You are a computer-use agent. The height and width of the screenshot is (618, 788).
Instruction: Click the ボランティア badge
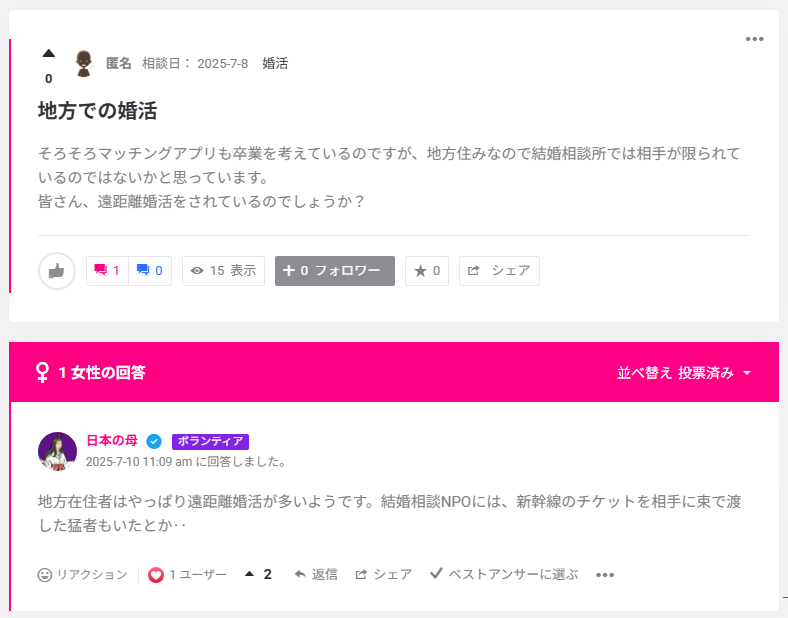coord(210,441)
